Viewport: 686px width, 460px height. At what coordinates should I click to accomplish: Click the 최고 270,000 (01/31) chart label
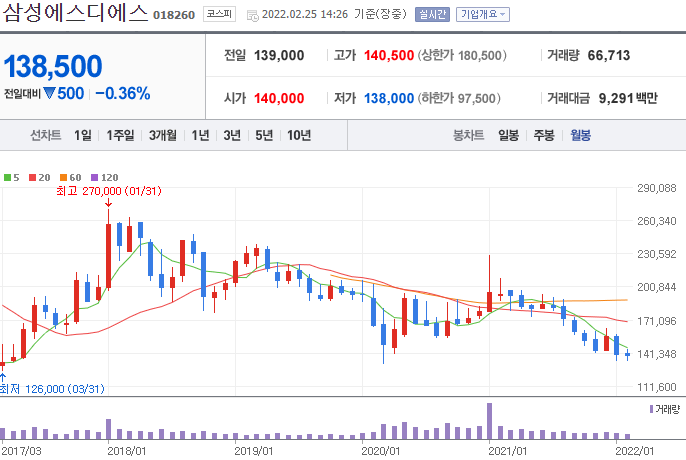(109, 191)
